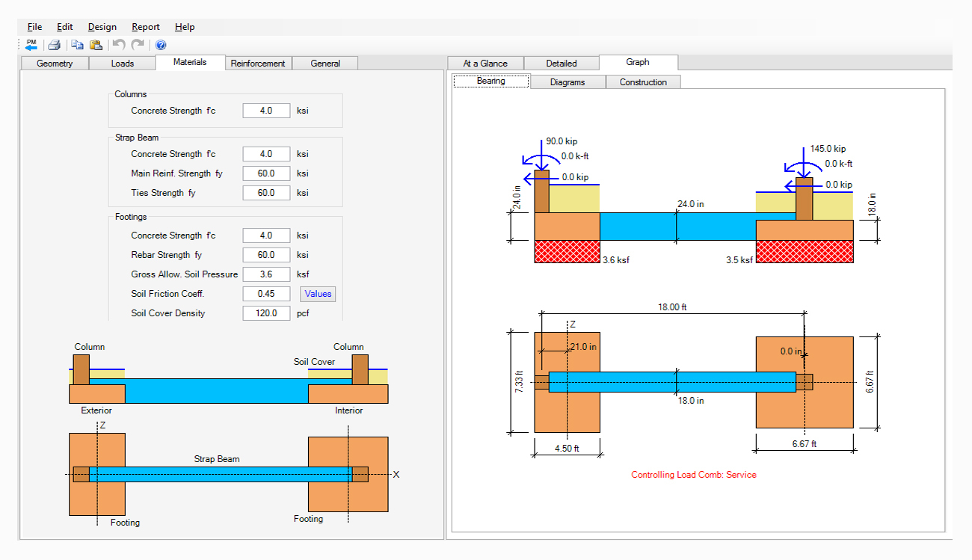This screenshot has width=972, height=560.
Task: Open Help via blue question icon
Action: [x=161, y=45]
